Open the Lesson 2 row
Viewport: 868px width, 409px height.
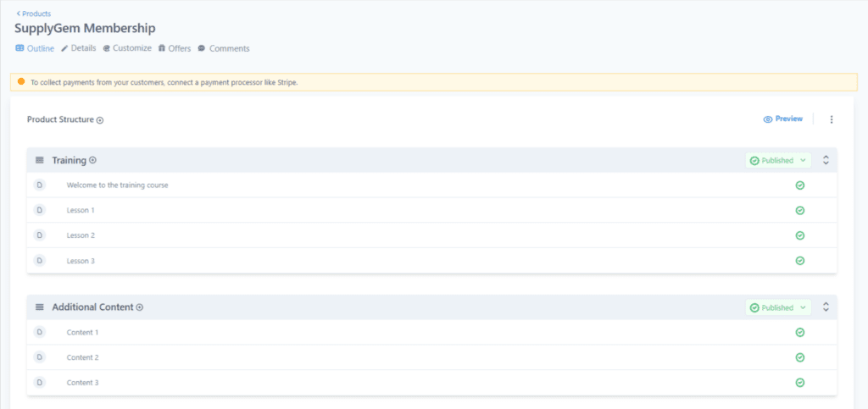pos(431,235)
